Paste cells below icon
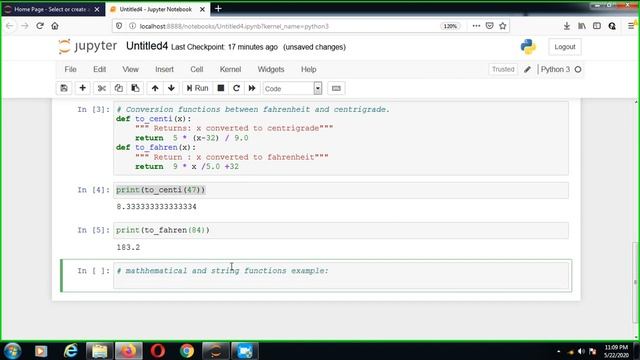Viewport: 640px width, 360px height. [135, 88]
